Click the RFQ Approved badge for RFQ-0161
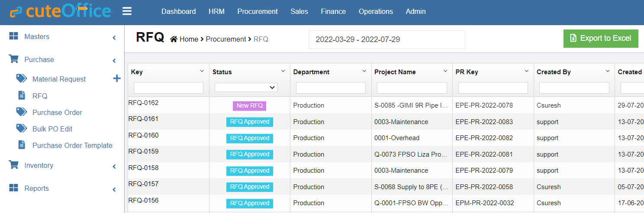 pyautogui.click(x=249, y=122)
